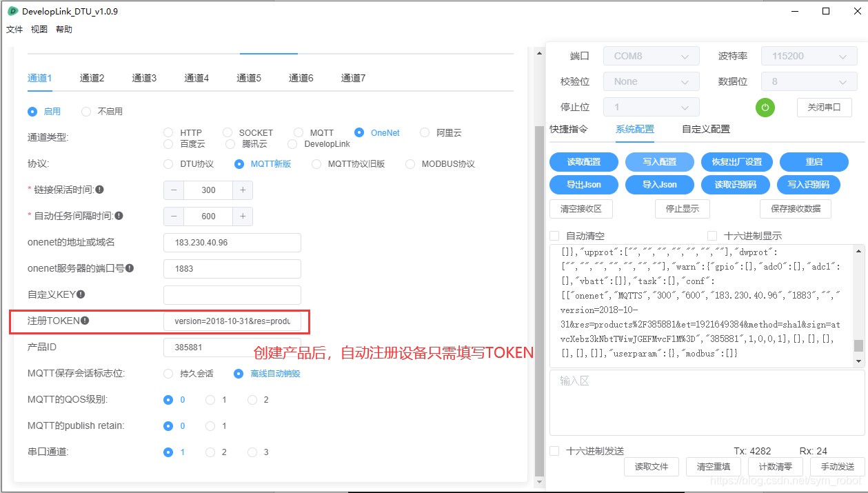Click the 写入配置 button
The height and width of the screenshot is (493, 868).
(x=660, y=162)
